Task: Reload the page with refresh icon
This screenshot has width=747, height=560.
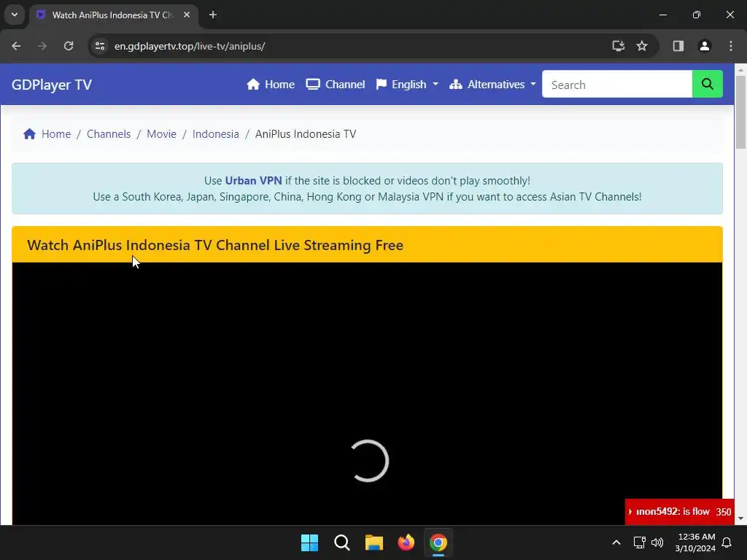Action: click(69, 46)
